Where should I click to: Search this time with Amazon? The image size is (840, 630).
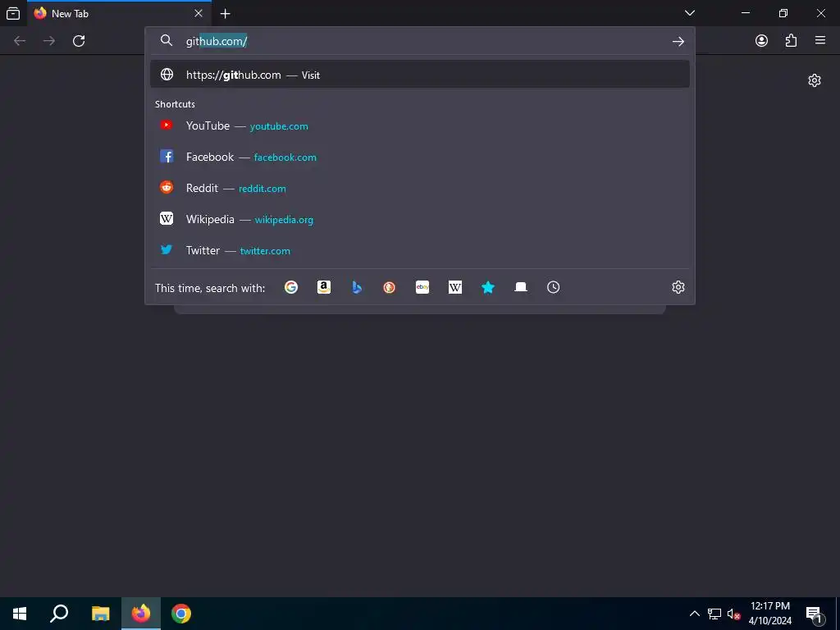(323, 287)
